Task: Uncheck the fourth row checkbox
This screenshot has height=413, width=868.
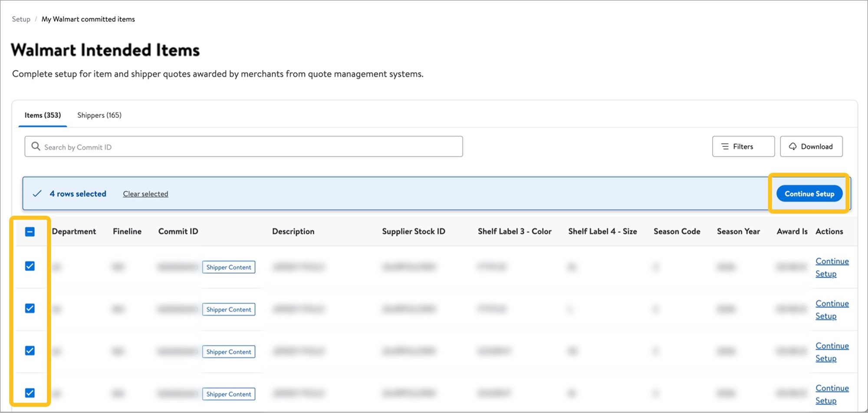Action: coord(30,393)
